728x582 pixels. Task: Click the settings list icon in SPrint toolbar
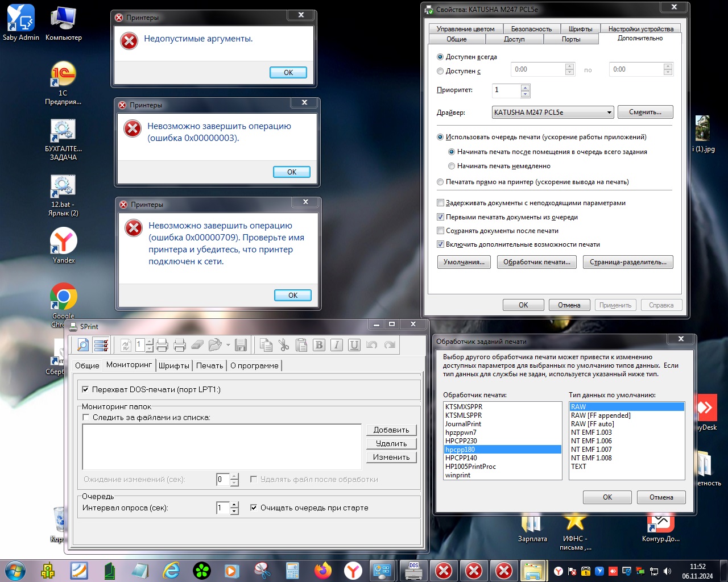[x=101, y=345]
